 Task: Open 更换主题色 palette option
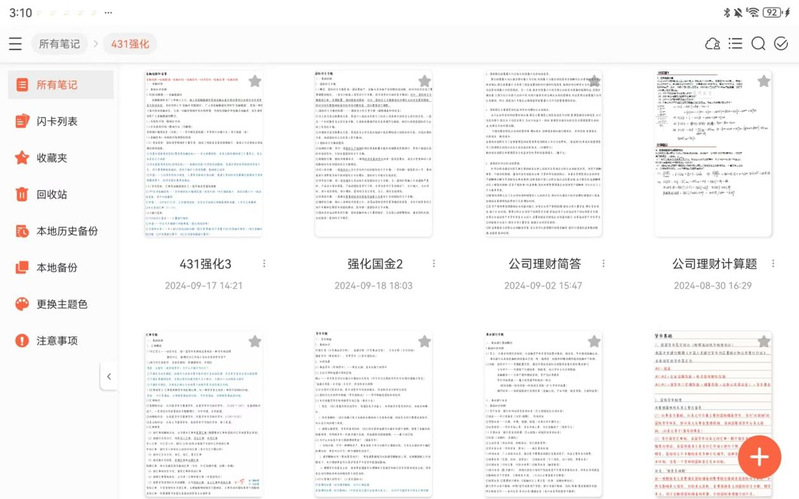coord(61,304)
